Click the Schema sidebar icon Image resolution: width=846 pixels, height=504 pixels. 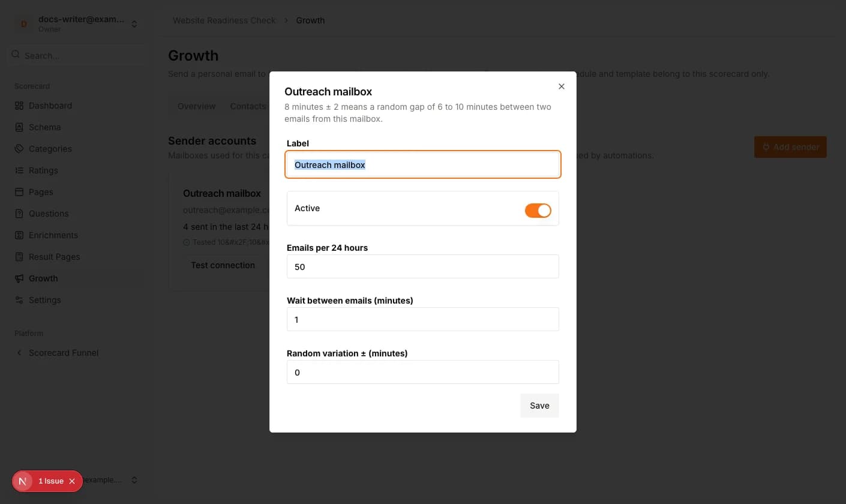click(x=19, y=127)
